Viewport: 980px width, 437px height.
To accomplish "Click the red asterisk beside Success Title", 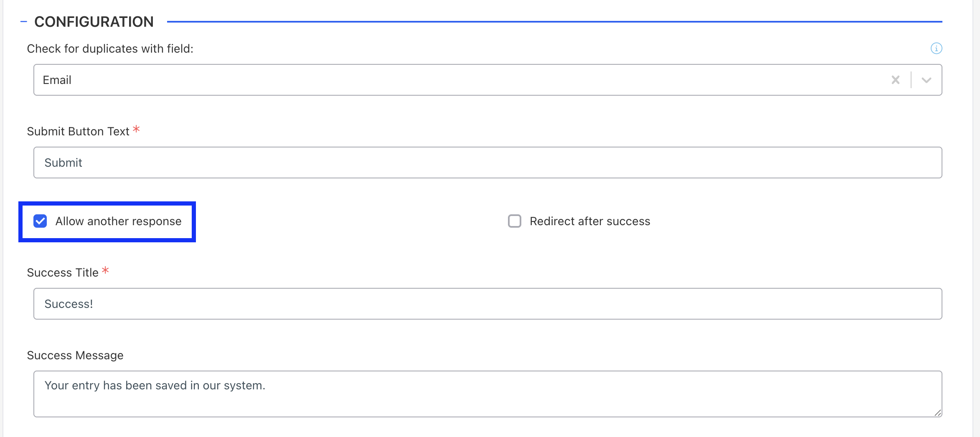I will click(105, 270).
